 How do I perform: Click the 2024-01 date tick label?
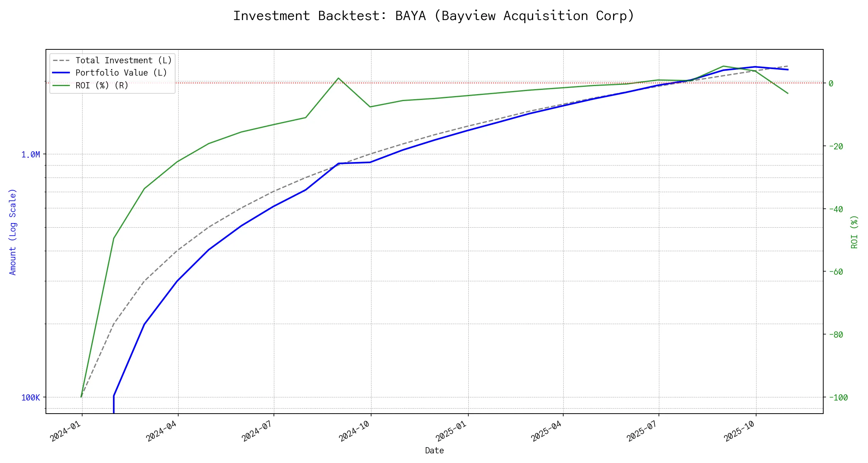(x=66, y=431)
